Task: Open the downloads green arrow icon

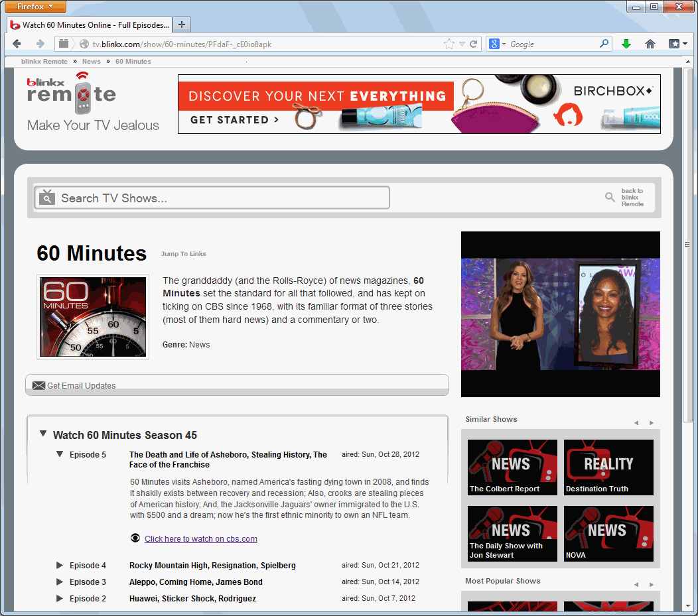Action: 626,44
